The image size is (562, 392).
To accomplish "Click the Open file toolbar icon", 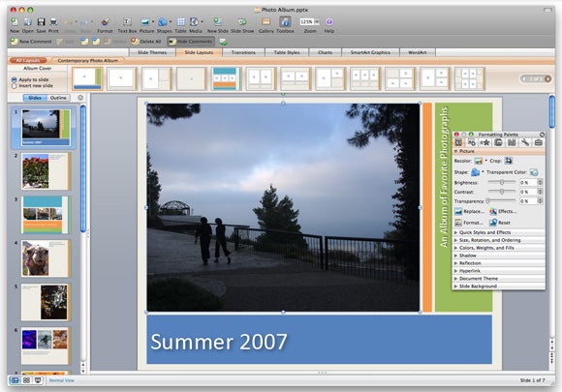I will (27, 22).
